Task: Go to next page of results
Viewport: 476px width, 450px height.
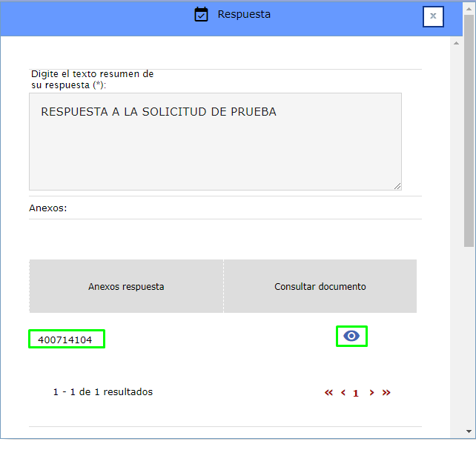Action: click(371, 393)
